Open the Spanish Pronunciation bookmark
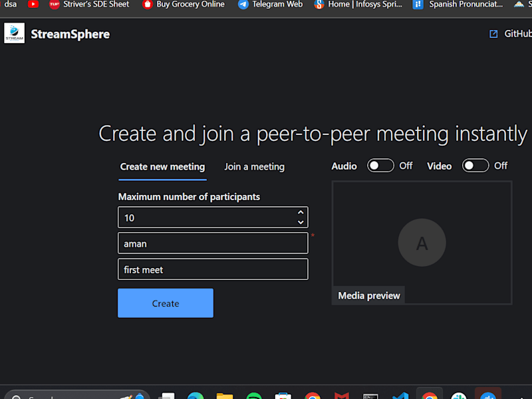 (458, 5)
